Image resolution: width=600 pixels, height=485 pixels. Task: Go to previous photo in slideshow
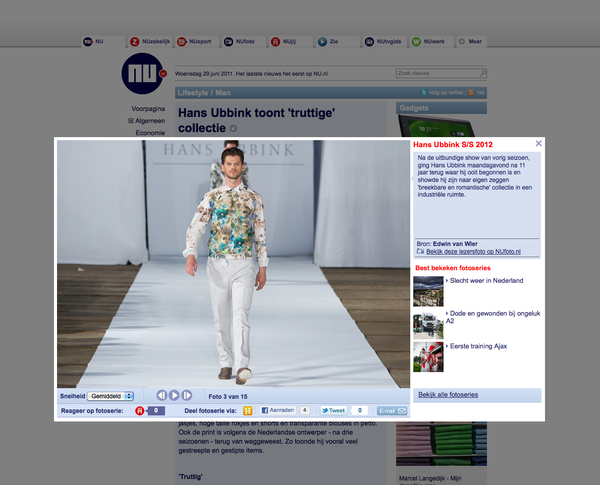(162, 395)
